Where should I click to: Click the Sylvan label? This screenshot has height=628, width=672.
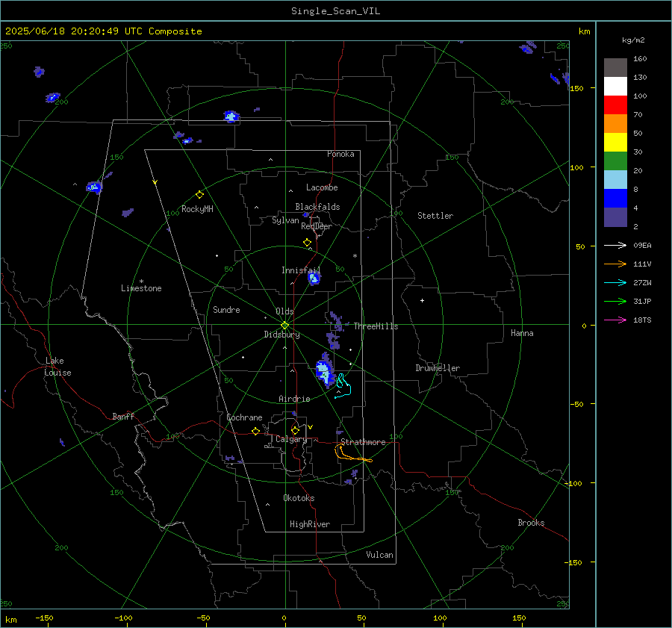pos(285,220)
